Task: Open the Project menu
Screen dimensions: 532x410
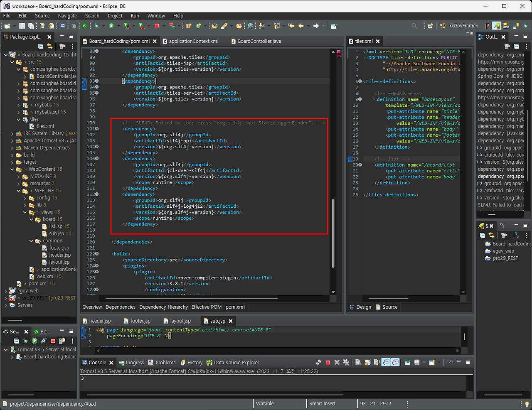Action: pos(115,16)
